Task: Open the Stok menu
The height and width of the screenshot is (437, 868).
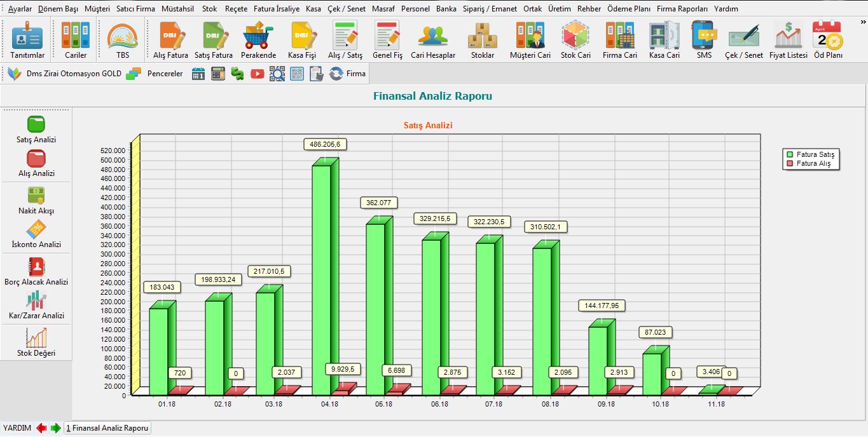Action: click(x=209, y=9)
